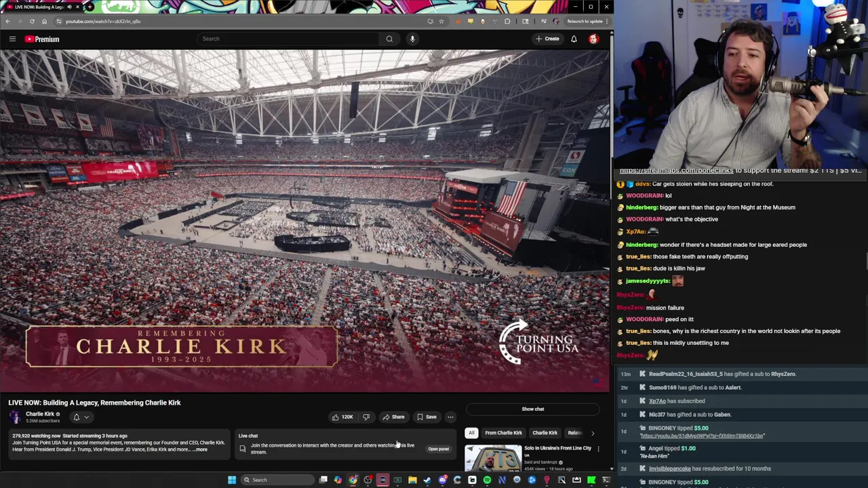Open the video more-actions three dots

tap(450, 417)
